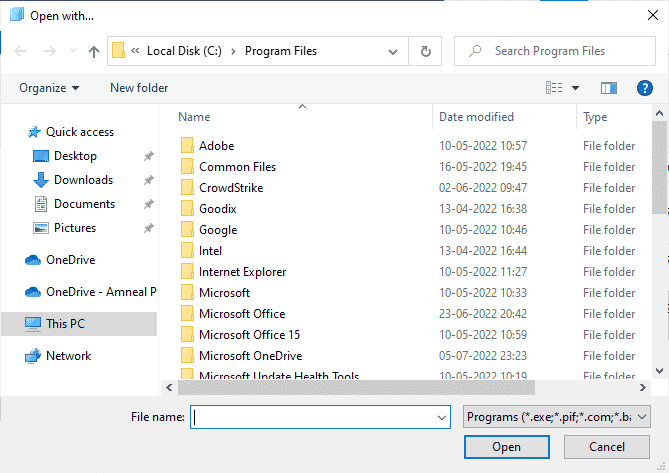Click the Adobe folder name
Viewport: 669px width, 473px height.
[x=216, y=146]
